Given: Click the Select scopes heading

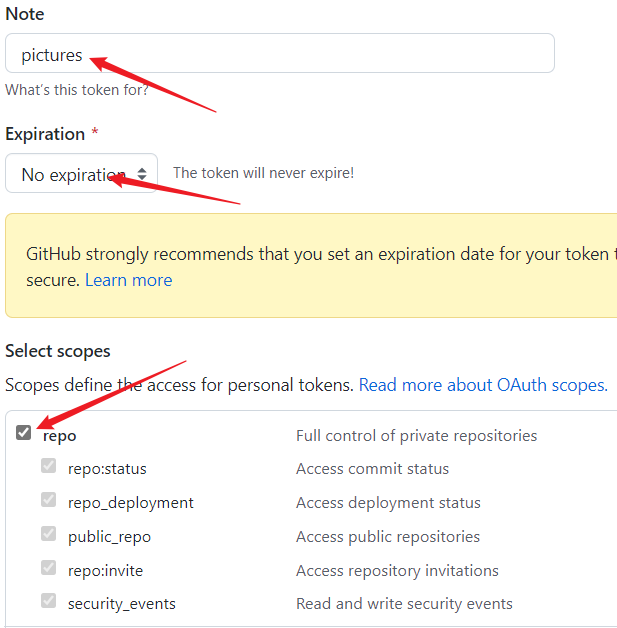Looking at the screenshot, I should 58,351.
